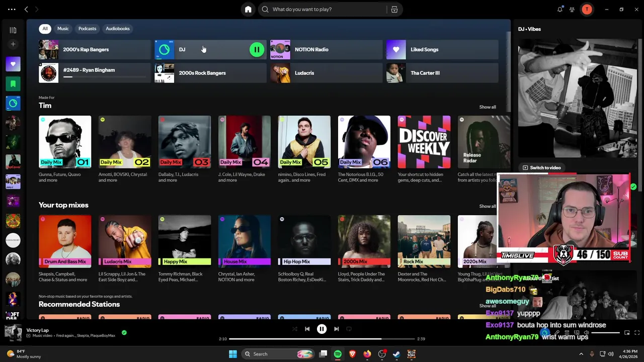Viewport: 644px width, 362px height.
Task: Open Steam from the taskbar
Action: pyautogui.click(x=397, y=354)
